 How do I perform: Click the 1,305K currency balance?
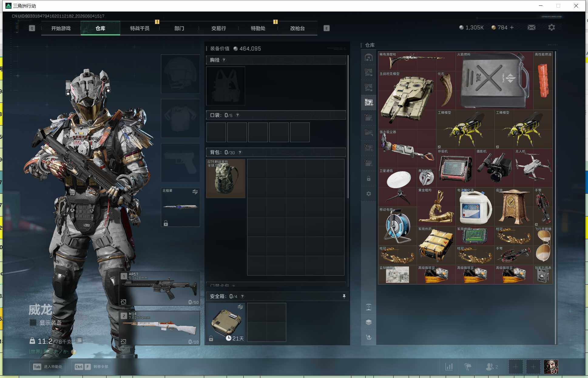pos(471,28)
